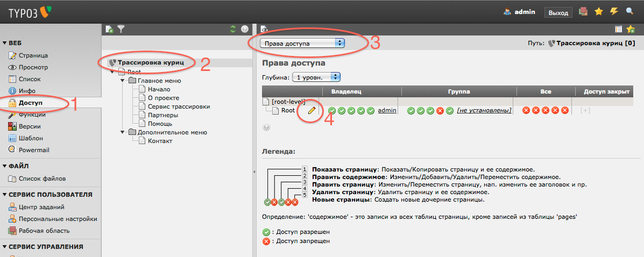Click the не установлены group link
644x257 pixels.
click(x=484, y=110)
